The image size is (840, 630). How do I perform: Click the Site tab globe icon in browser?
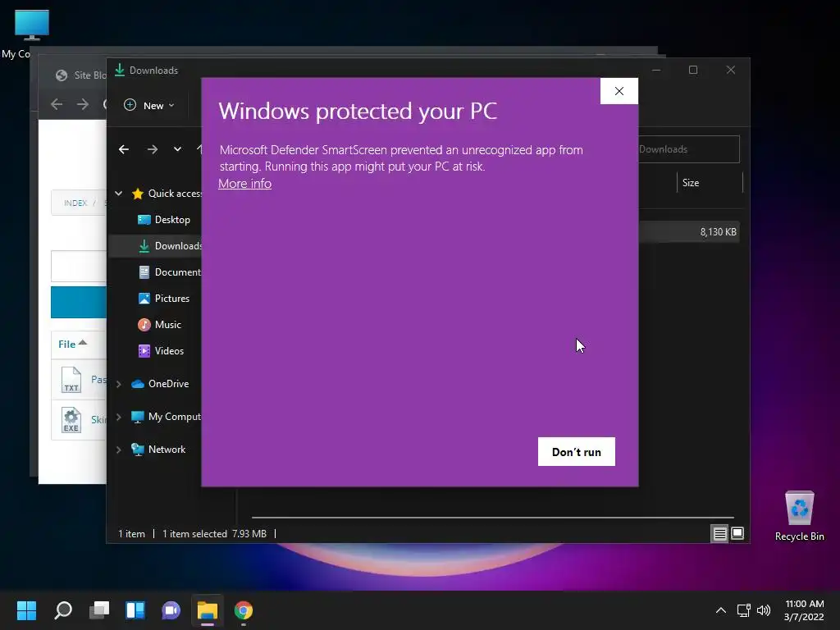pos(62,75)
